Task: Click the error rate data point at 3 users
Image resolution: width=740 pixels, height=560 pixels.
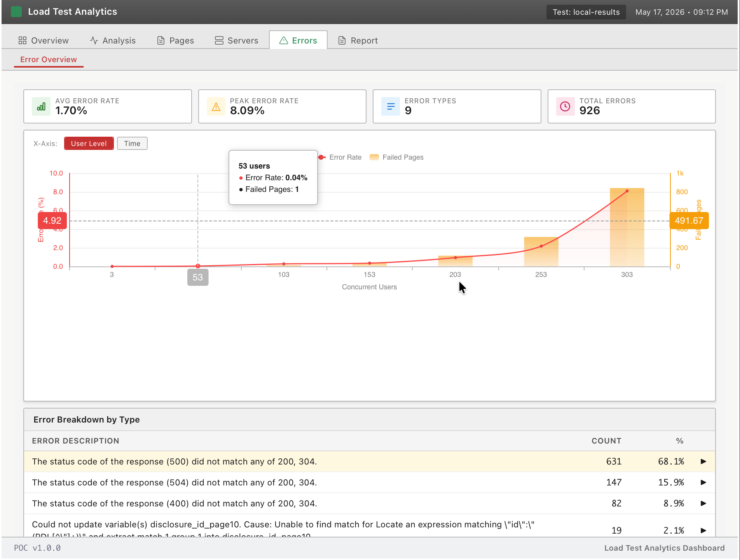Action: pos(112,266)
